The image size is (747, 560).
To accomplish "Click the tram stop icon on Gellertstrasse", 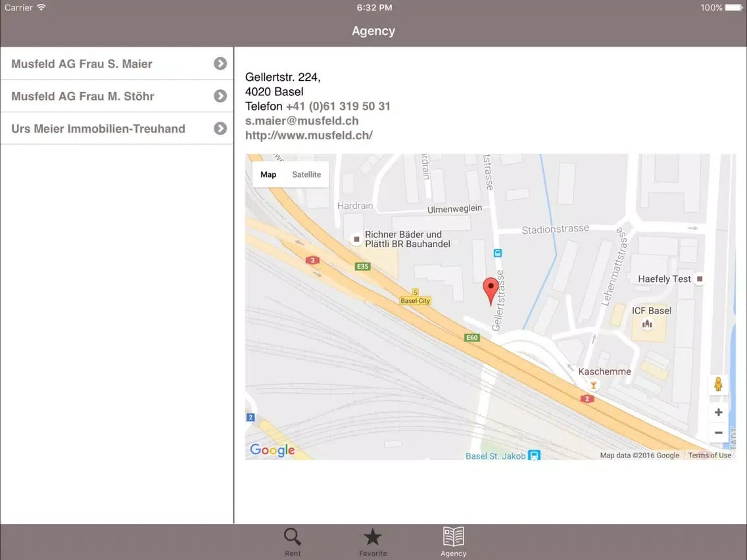I will 497,253.
